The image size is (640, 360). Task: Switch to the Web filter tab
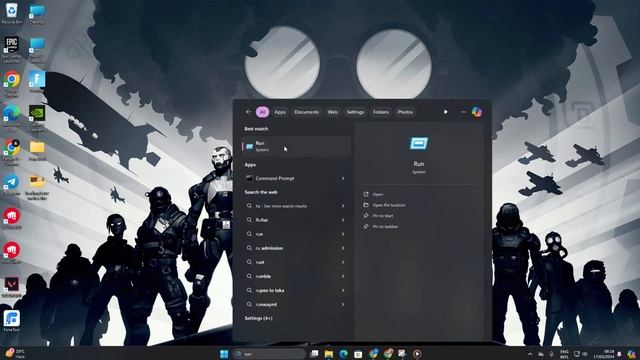tap(333, 112)
